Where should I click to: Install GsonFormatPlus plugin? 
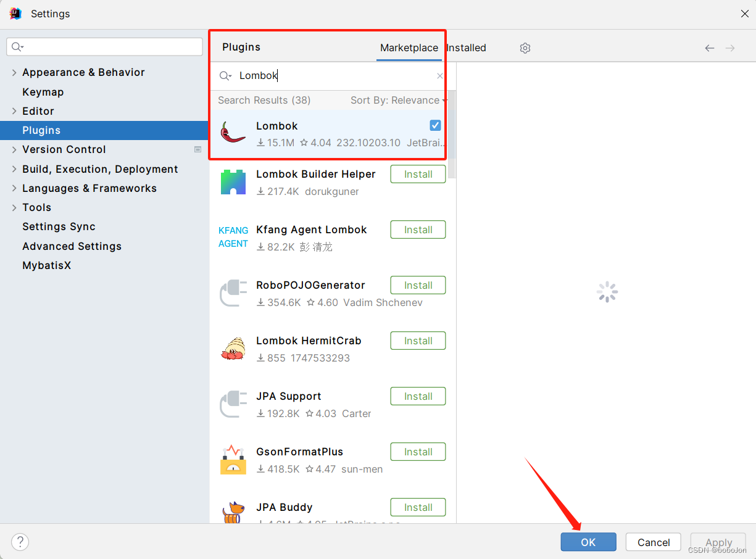coord(418,452)
